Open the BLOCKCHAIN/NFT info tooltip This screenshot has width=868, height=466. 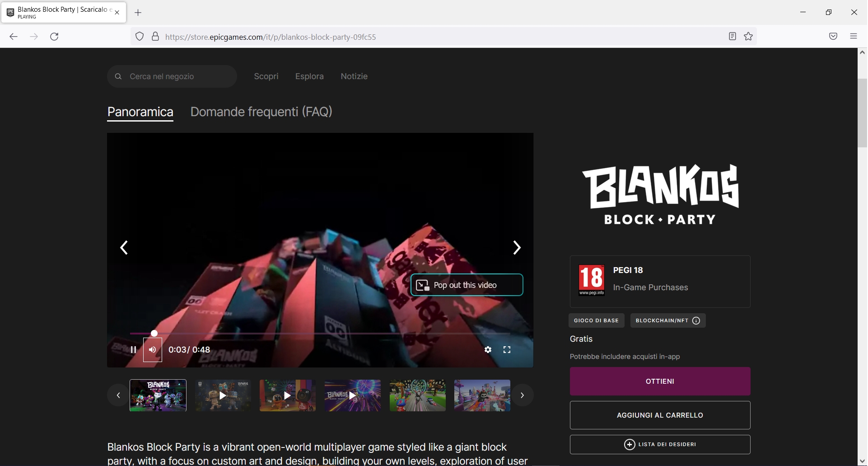point(695,320)
